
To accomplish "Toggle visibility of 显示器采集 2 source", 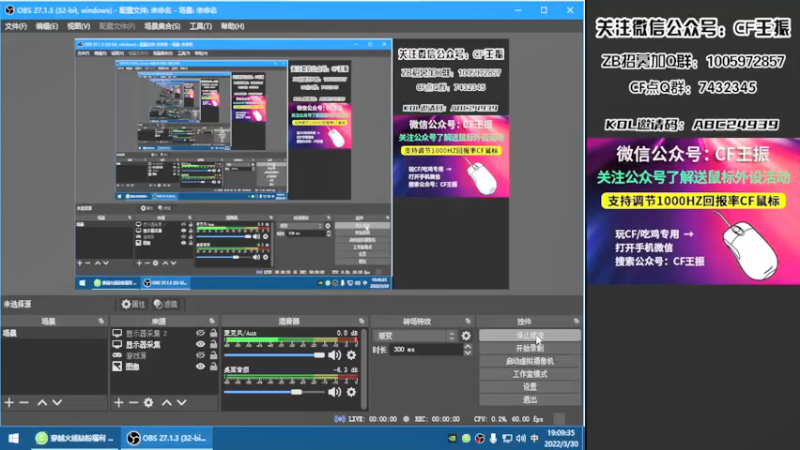I will pos(201,333).
